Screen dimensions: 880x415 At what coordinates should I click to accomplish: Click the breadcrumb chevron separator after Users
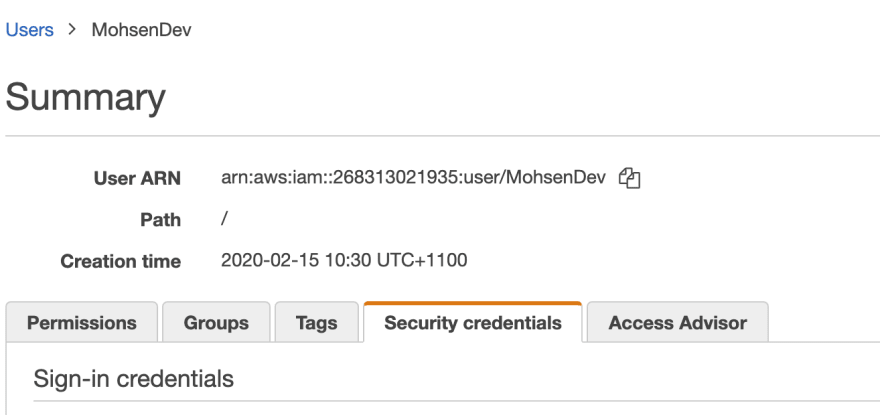[x=72, y=29]
